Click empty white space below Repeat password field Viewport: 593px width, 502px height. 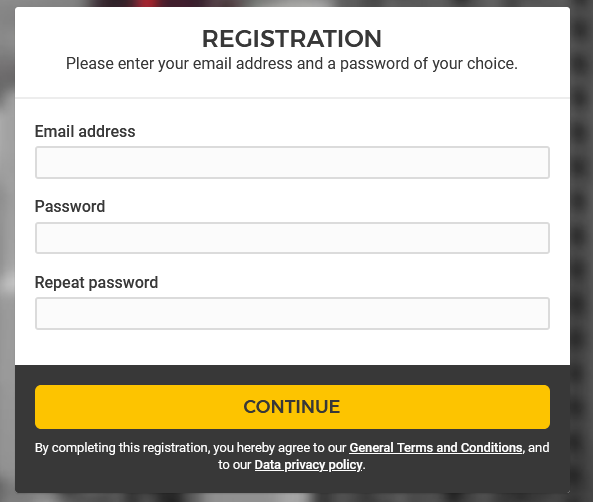point(292,347)
